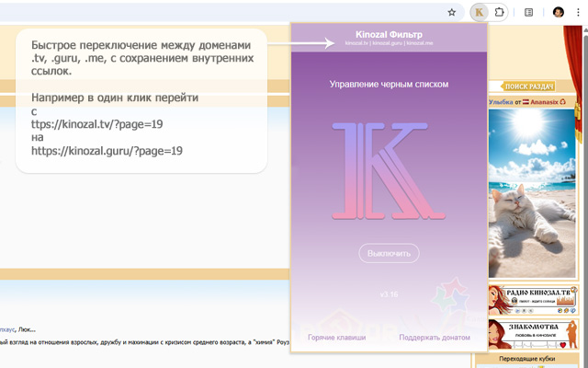This screenshot has height=368, width=588.
Task: Open the Улыбка link on the page
Action: click(501, 102)
